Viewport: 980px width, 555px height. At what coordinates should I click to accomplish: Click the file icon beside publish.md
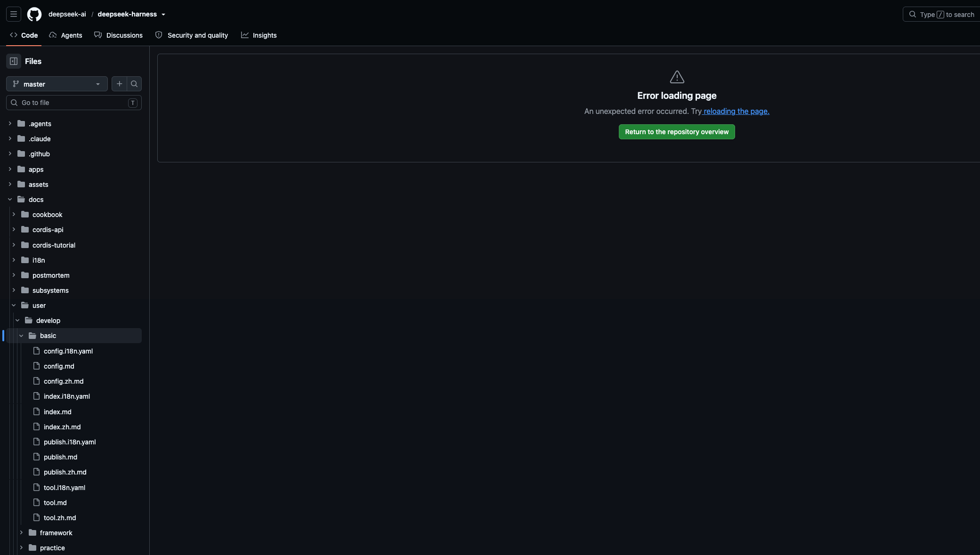click(x=36, y=457)
